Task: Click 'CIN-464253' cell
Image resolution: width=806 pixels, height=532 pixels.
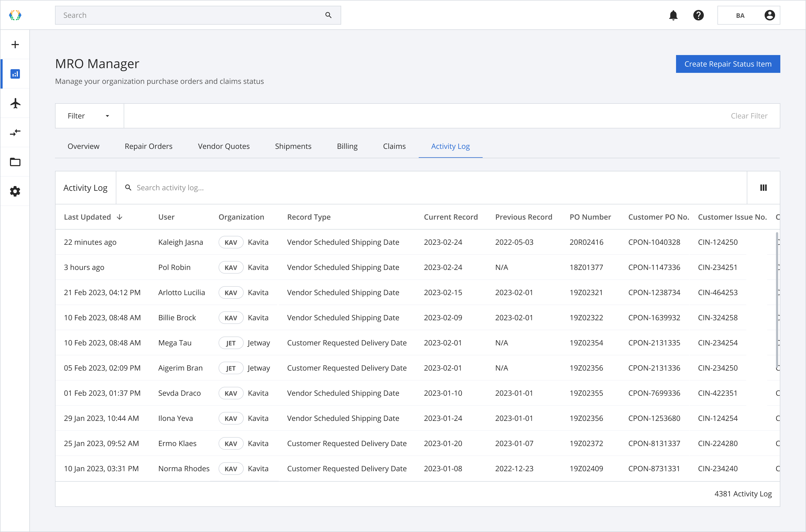Action: [717, 292]
